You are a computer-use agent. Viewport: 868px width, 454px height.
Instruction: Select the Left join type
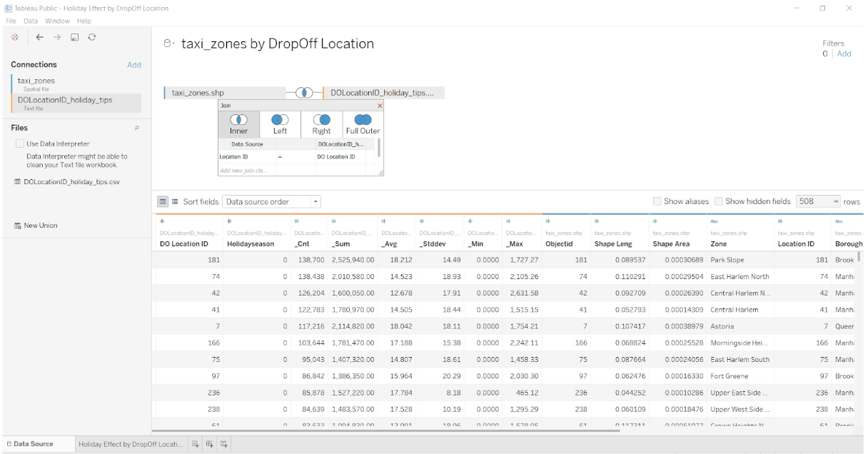coord(280,123)
